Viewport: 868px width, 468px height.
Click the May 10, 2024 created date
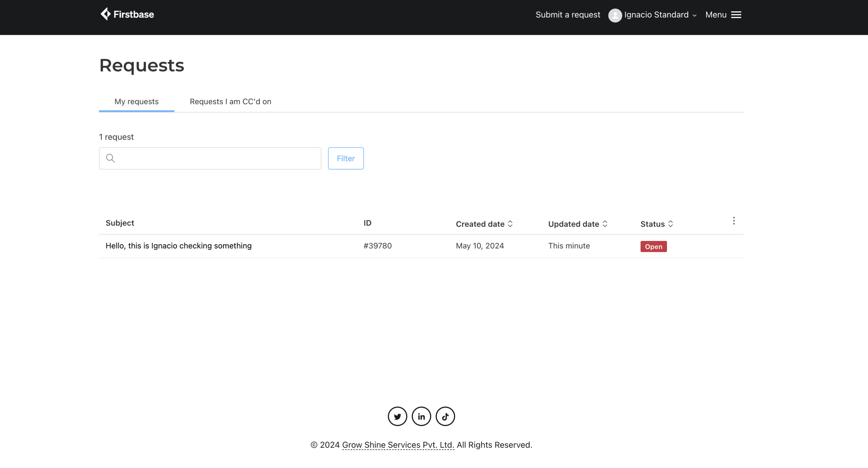(480, 246)
